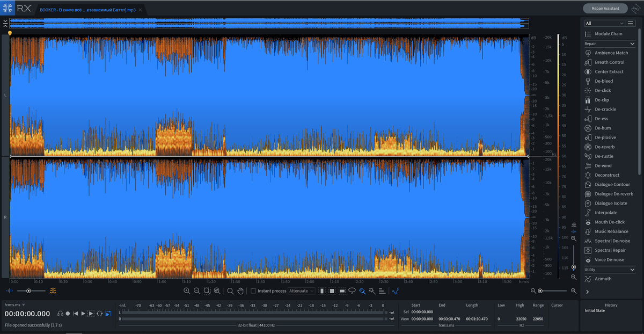The image size is (644, 334).
Task: Collapse the waveform overview arrows
Action: [5, 23]
